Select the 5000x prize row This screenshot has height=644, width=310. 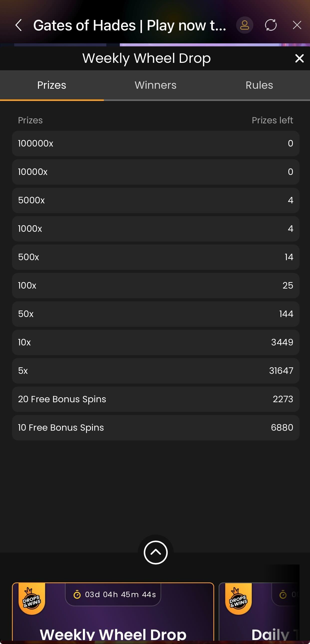point(155,200)
